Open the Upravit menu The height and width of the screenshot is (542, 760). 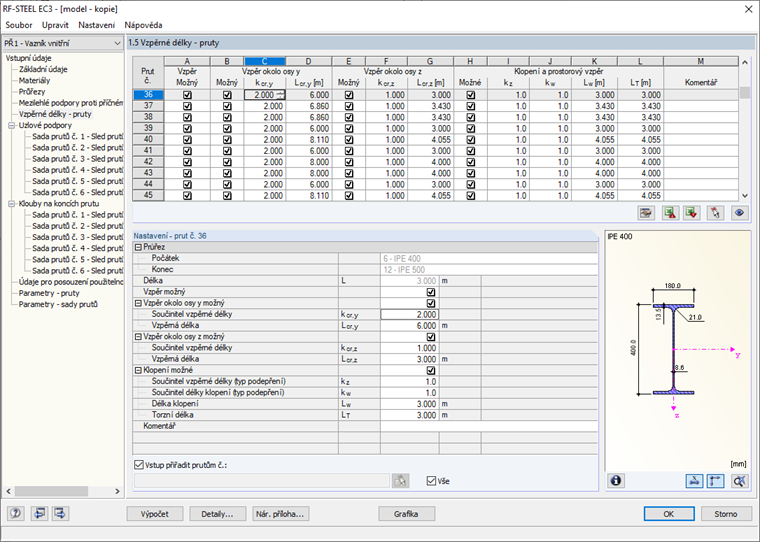click(x=55, y=25)
